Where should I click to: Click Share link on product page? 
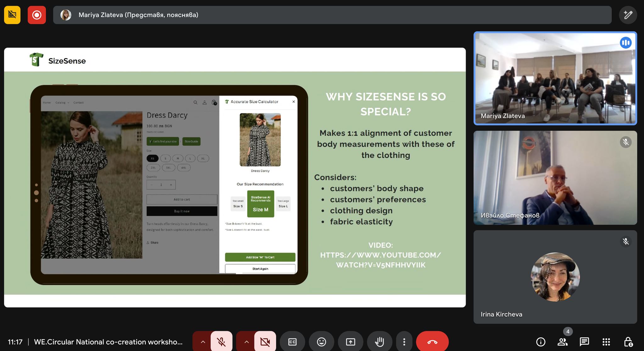click(x=153, y=243)
